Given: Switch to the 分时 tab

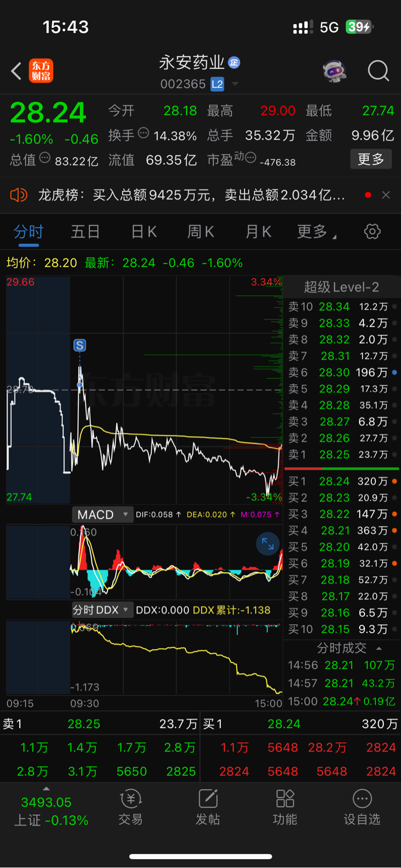Looking at the screenshot, I should (x=29, y=232).
